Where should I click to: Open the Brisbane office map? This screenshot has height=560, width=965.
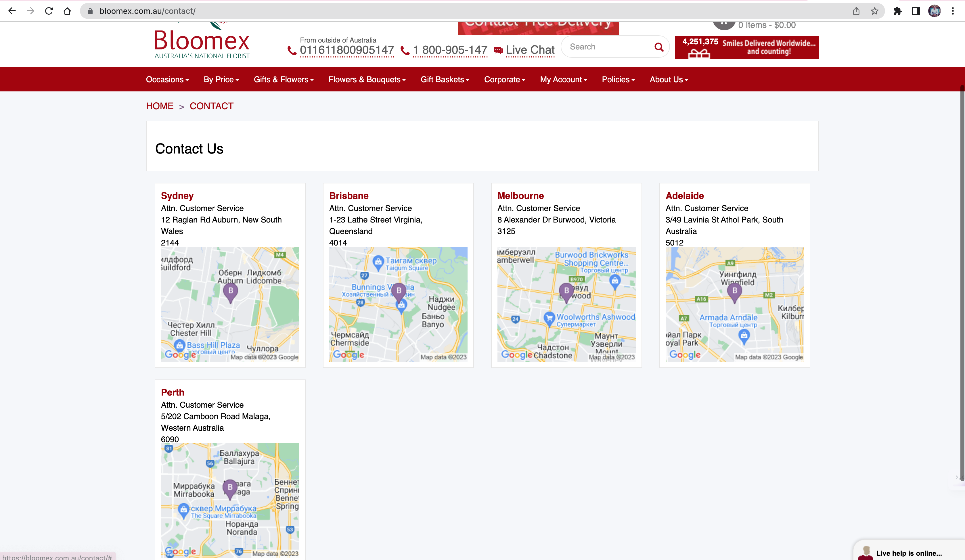tap(398, 304)
